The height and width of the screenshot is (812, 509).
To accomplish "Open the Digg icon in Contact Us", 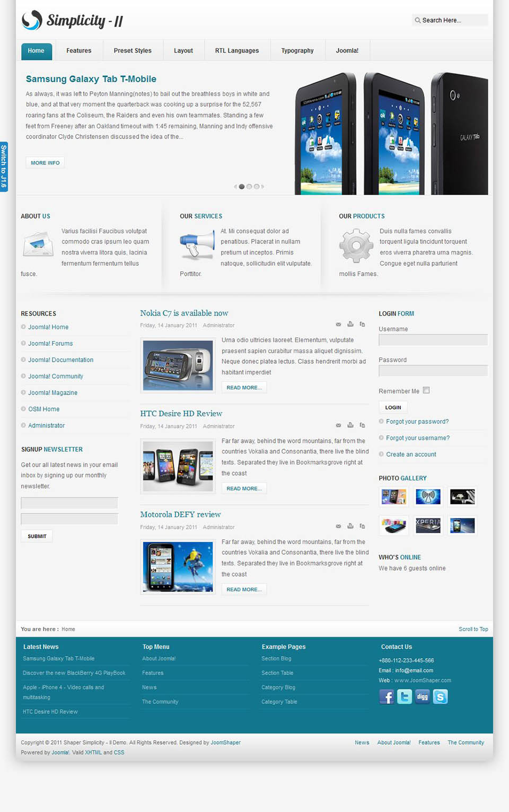I will 423,696.
